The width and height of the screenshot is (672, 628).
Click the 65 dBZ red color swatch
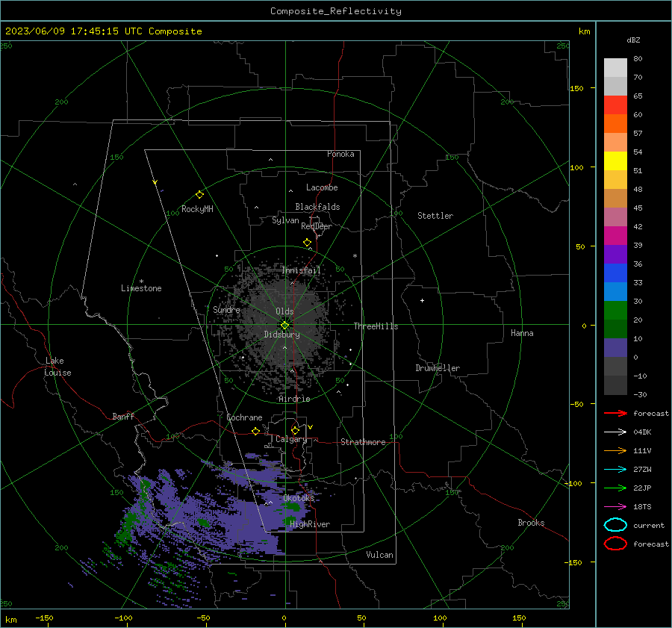click(x=615, y=105)
